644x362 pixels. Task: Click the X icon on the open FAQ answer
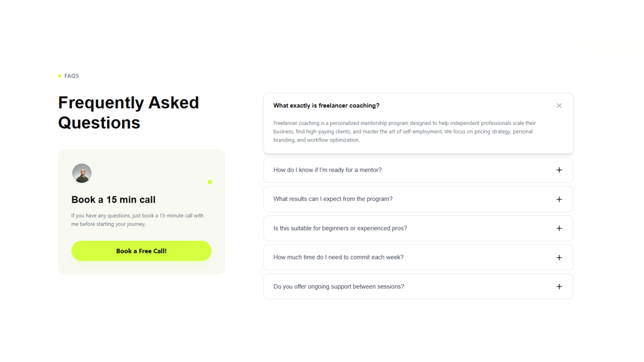[559, 105]
